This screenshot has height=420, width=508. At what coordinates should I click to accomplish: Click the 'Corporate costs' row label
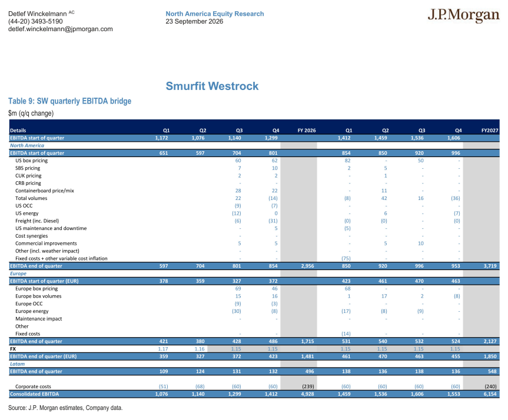point(33,386)
